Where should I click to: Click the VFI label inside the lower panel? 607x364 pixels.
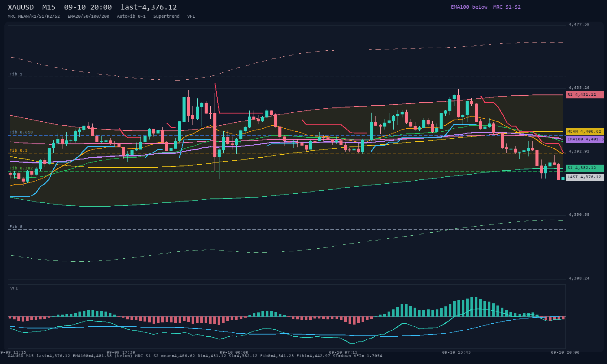(14, 288)
